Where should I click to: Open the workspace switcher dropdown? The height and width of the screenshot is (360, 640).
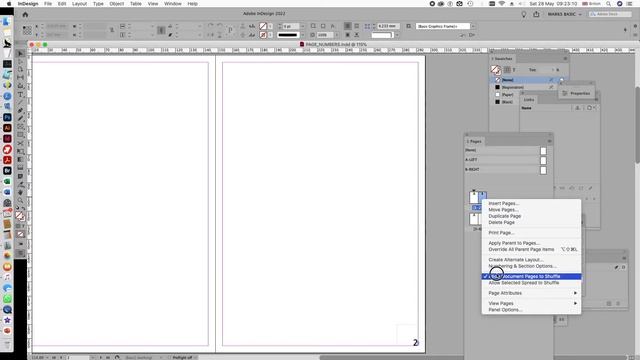point(565,14)
